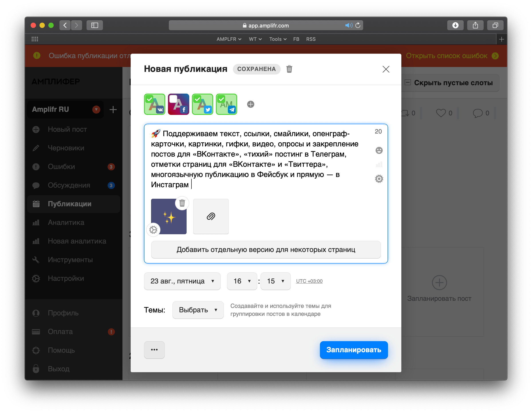Show the Safari favorites grid icon
Screen dimensions: 532x413
35,39
